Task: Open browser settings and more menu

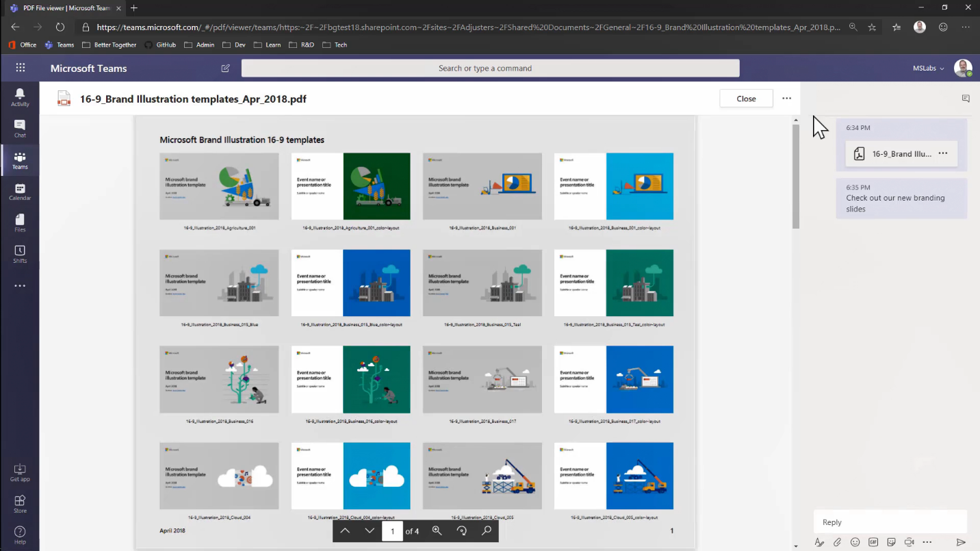Action: (966, 27)
